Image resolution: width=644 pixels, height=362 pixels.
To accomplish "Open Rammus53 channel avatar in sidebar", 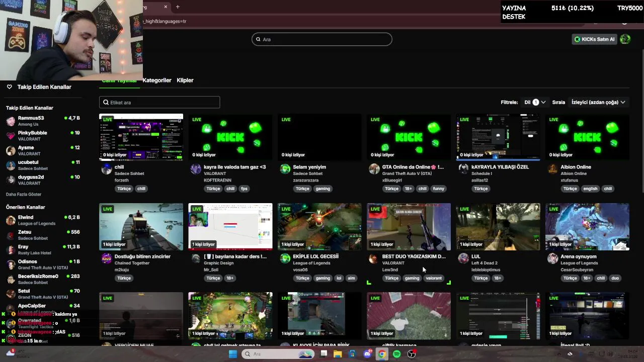I will tap(11, 121).
